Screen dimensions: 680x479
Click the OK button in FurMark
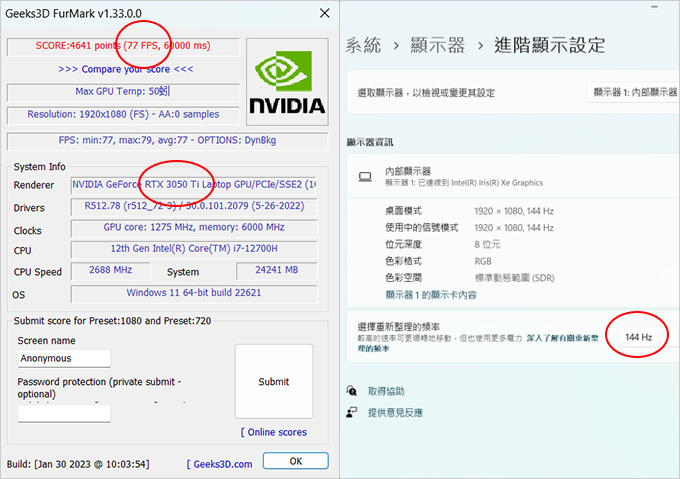pos(296,461)
